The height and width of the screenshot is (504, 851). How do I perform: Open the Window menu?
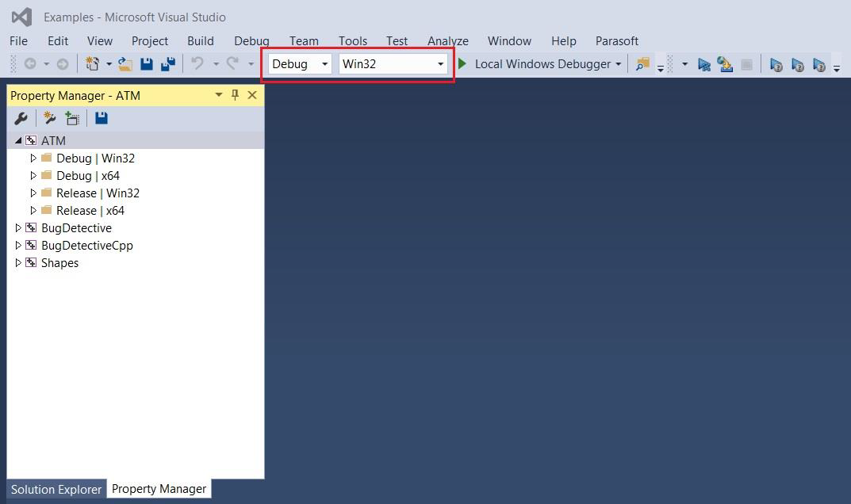click(x=509, y=41)
